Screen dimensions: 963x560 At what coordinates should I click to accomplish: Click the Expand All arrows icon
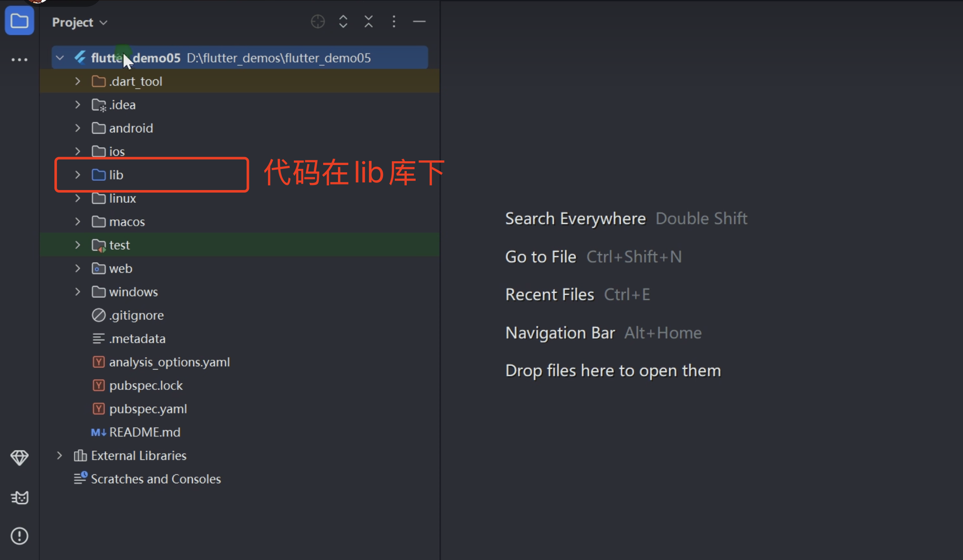click(x=343, y=22)
